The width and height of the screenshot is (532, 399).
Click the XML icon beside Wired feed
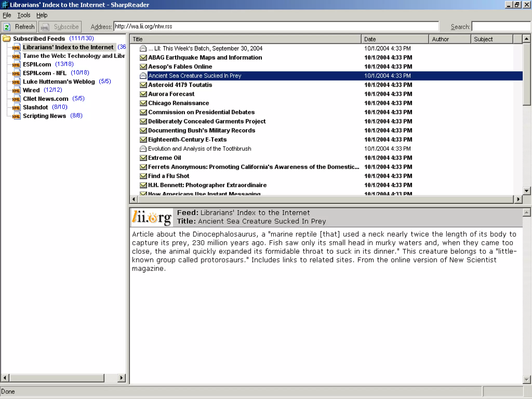tap(16, 90)
